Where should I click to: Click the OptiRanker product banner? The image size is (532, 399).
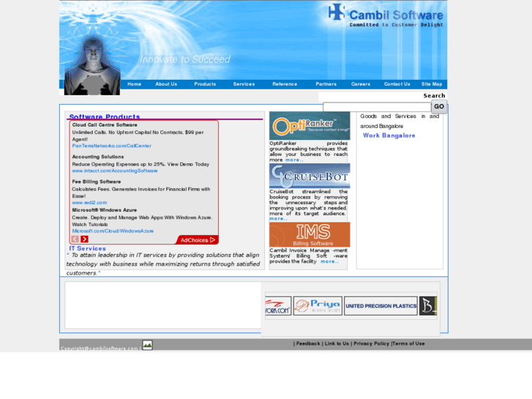tap(310, 126)
